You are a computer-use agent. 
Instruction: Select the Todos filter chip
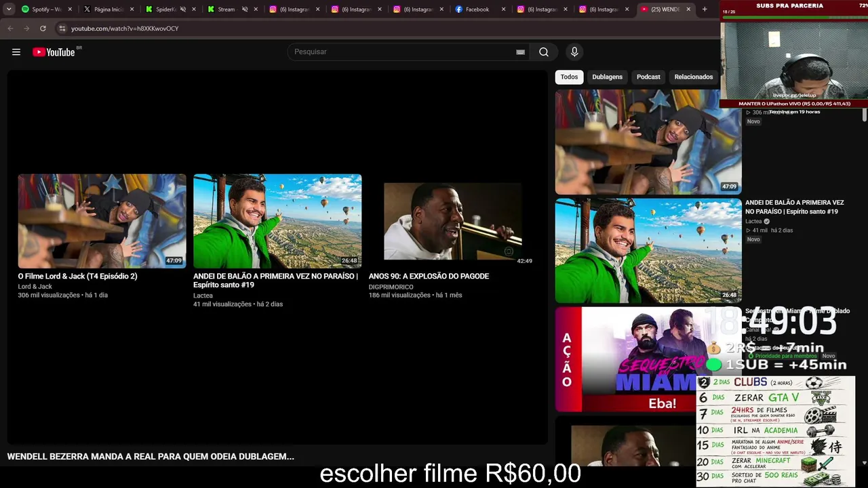point(569,77)
